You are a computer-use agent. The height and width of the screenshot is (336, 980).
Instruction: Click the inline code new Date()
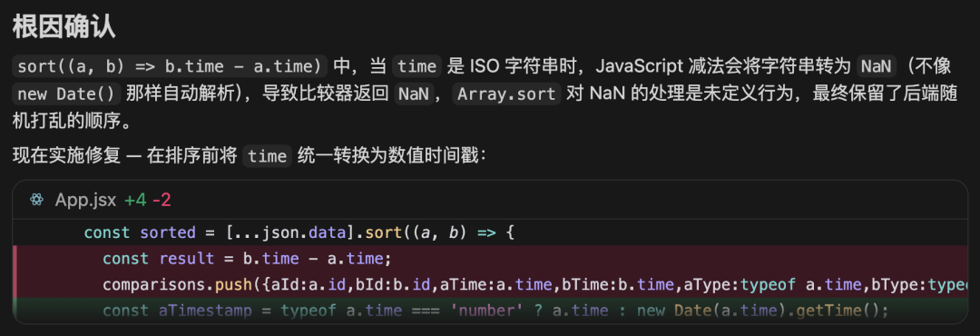[67, 94]
